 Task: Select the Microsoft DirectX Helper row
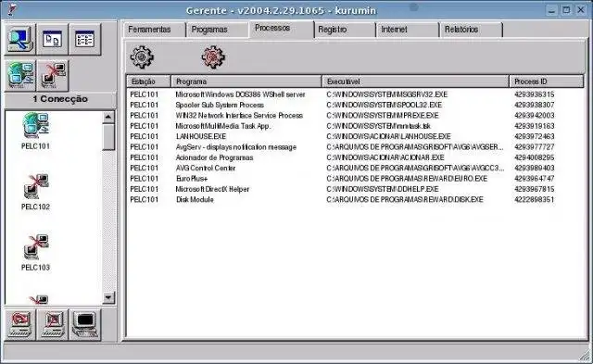[356, 189]
